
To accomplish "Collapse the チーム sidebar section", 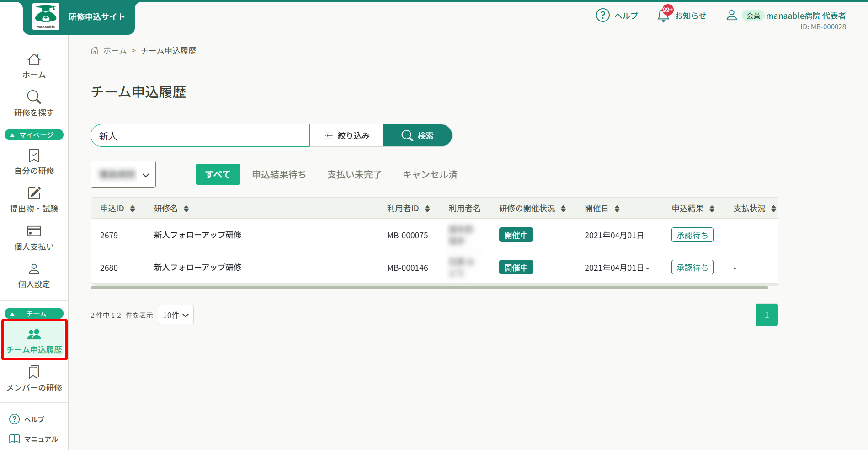I will pos(34,314).
